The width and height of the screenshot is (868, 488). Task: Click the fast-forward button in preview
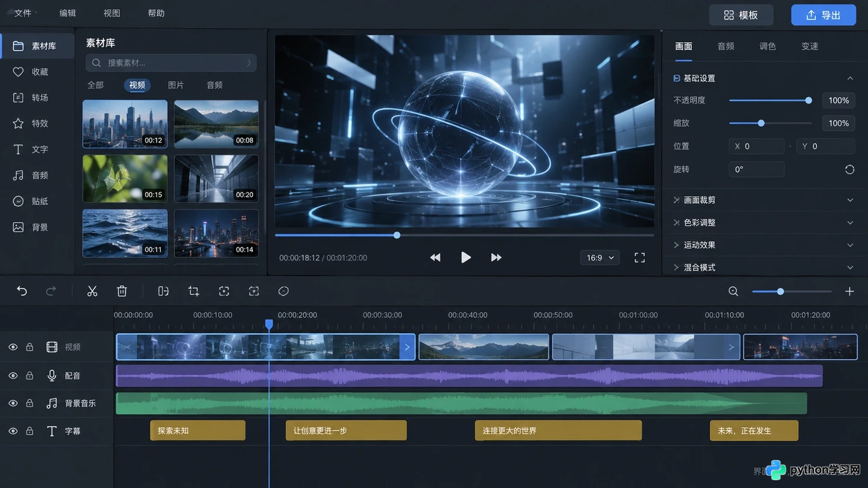click(x=496, y=258)
